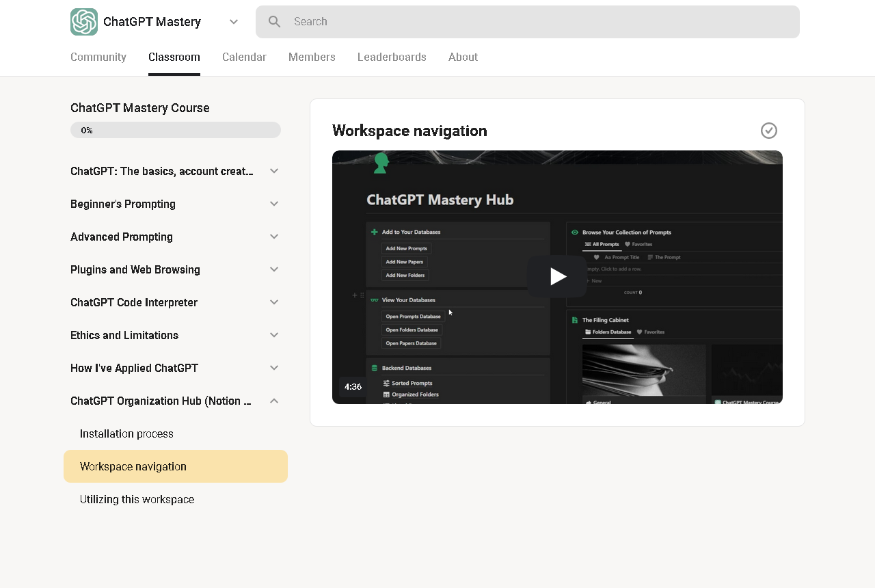Open ChatGPT Code Interpreter section title

[x=134, y=302]
